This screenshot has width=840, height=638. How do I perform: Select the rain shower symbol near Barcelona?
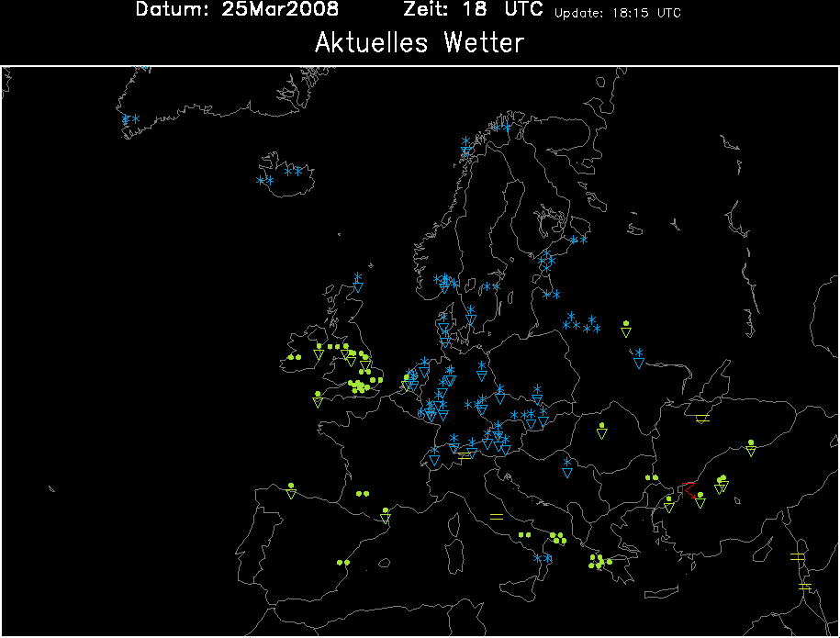386,515
